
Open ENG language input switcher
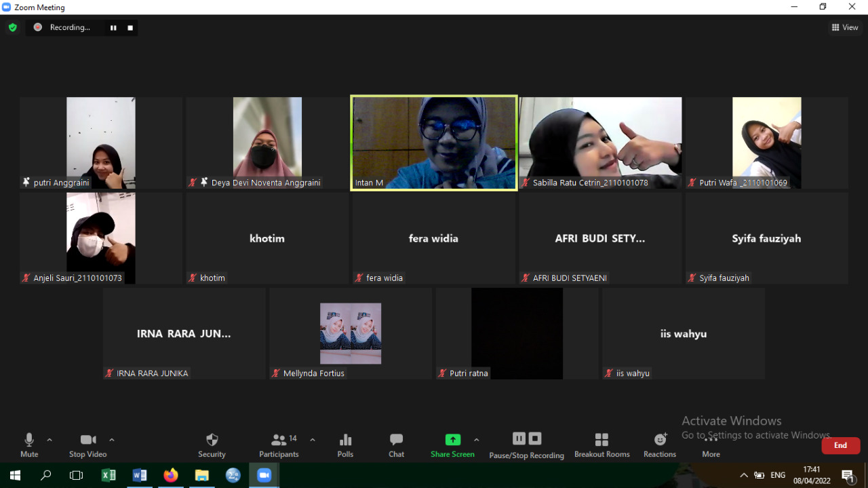(778, 475)
